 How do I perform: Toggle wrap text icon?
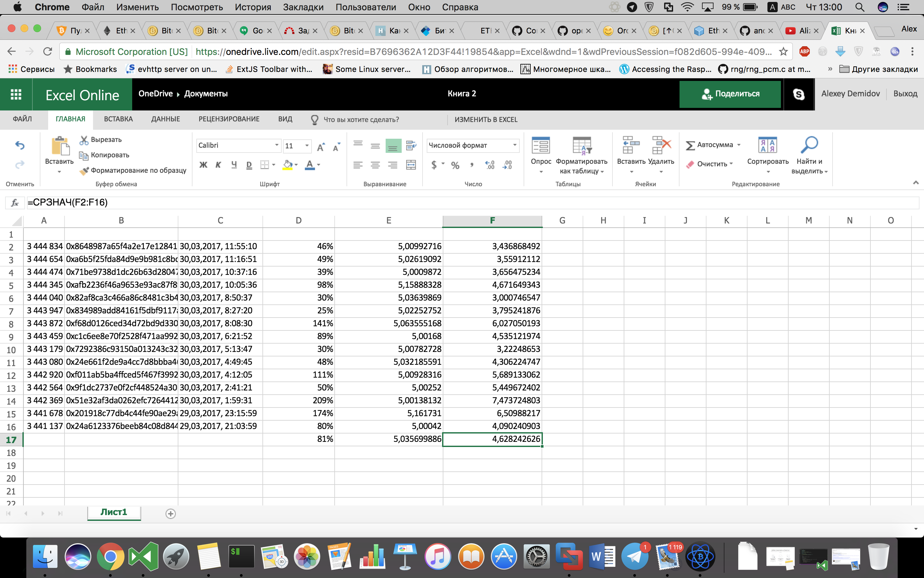411,146
